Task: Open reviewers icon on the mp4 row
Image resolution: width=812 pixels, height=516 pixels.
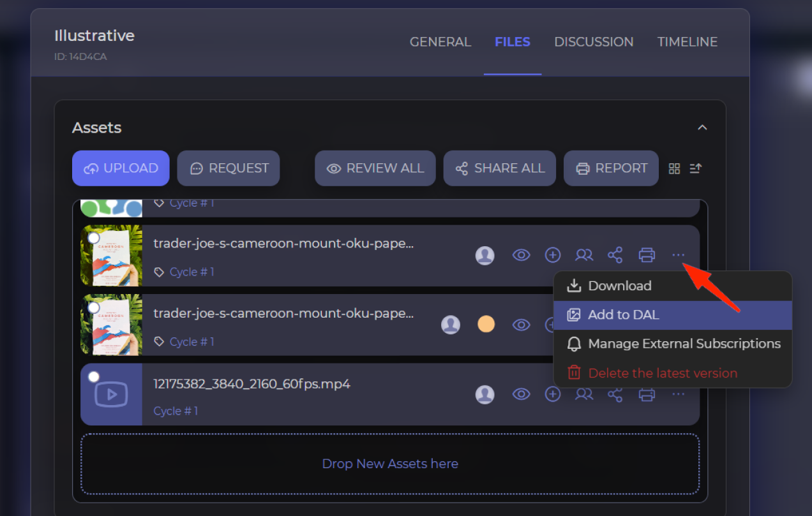Action: point(583,395)
